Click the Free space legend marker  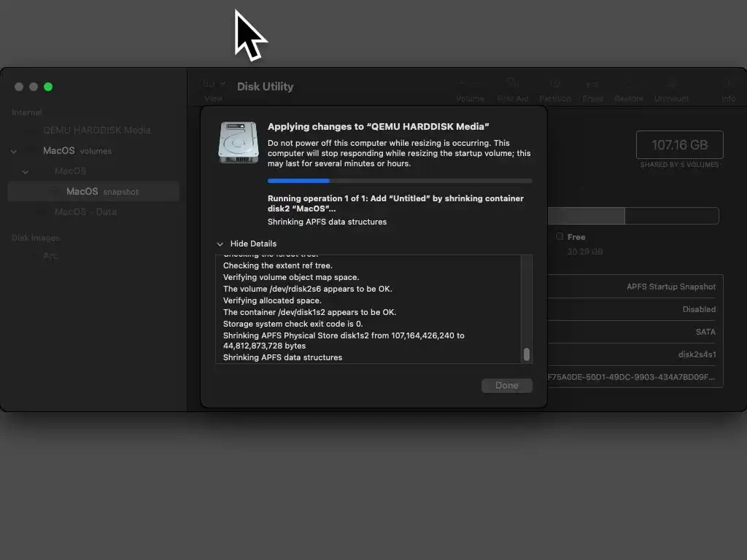coord(560,236)
